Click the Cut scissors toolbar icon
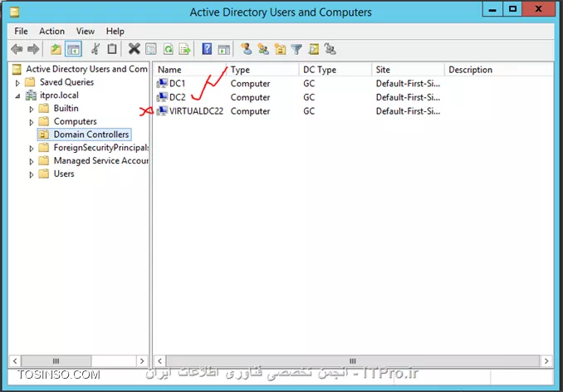This screenshot has height=392, width=563. [x=95, y=49]
